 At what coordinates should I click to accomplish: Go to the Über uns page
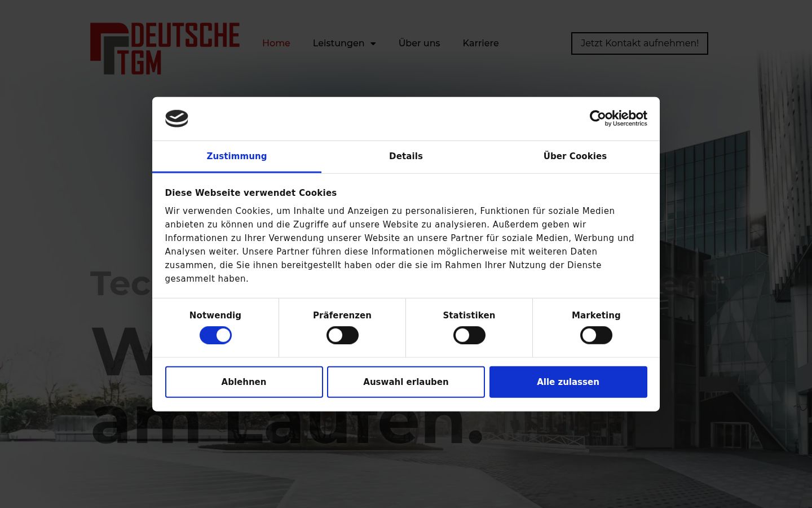pos(420,43)
